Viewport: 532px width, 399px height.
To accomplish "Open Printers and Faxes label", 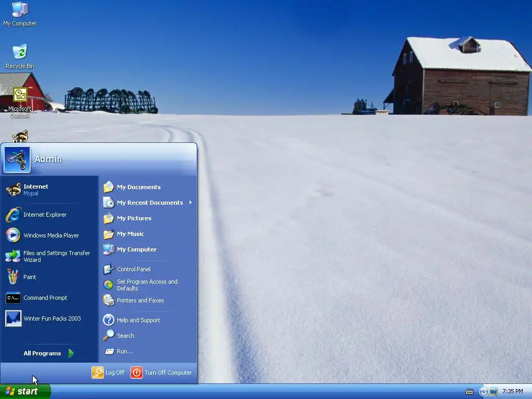I will tap(140, 300).
